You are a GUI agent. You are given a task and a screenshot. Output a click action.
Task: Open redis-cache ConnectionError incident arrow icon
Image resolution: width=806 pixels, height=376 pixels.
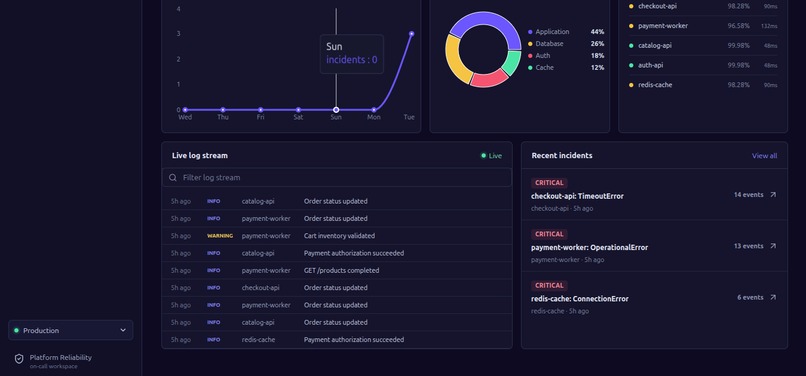point(773,297)
